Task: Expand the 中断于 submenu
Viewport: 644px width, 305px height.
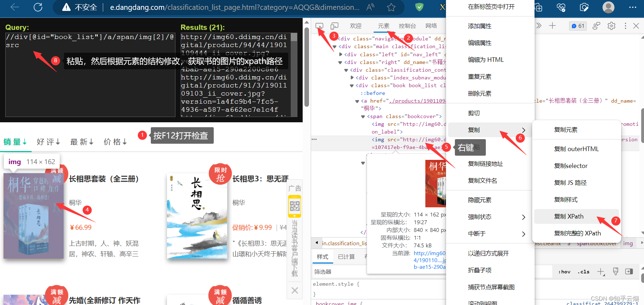Action: 490,234
